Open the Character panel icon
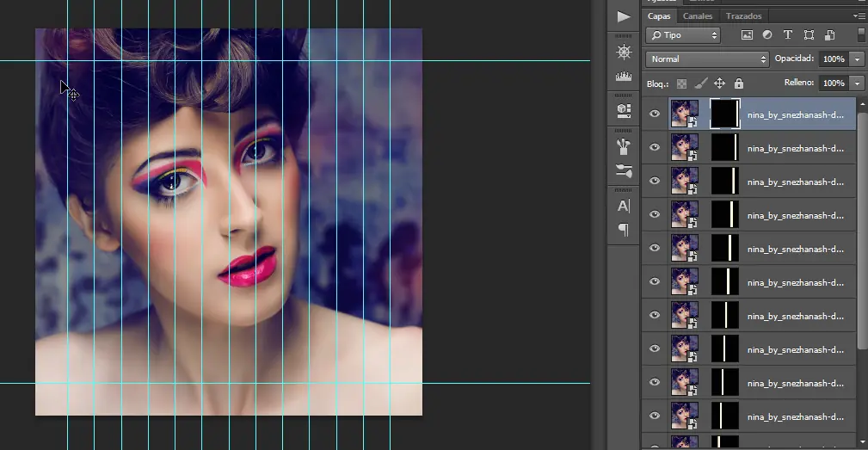 (x=624, y=206)
